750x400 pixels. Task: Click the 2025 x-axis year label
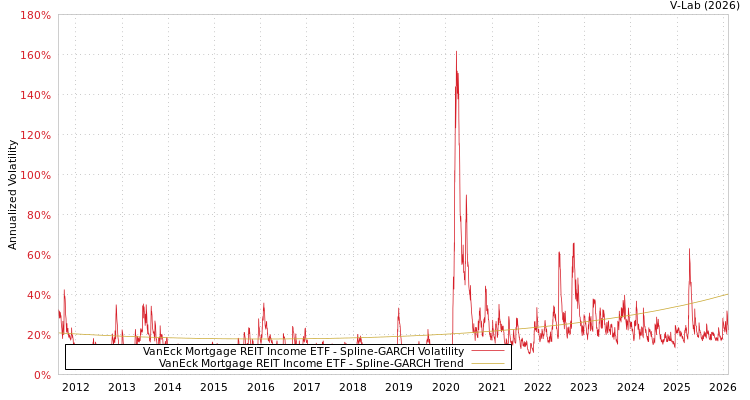coord(677,387)
